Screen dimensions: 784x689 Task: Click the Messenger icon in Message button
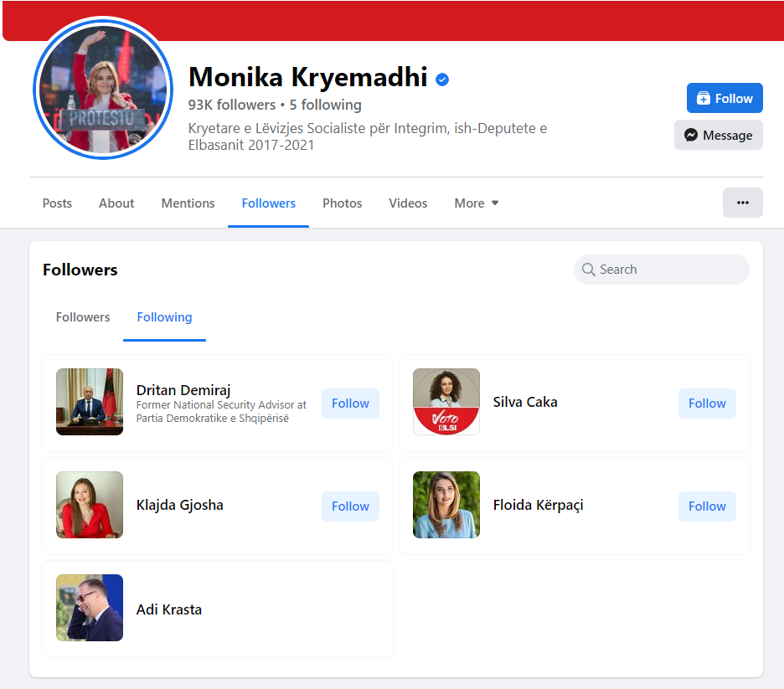tap(691, 135)
